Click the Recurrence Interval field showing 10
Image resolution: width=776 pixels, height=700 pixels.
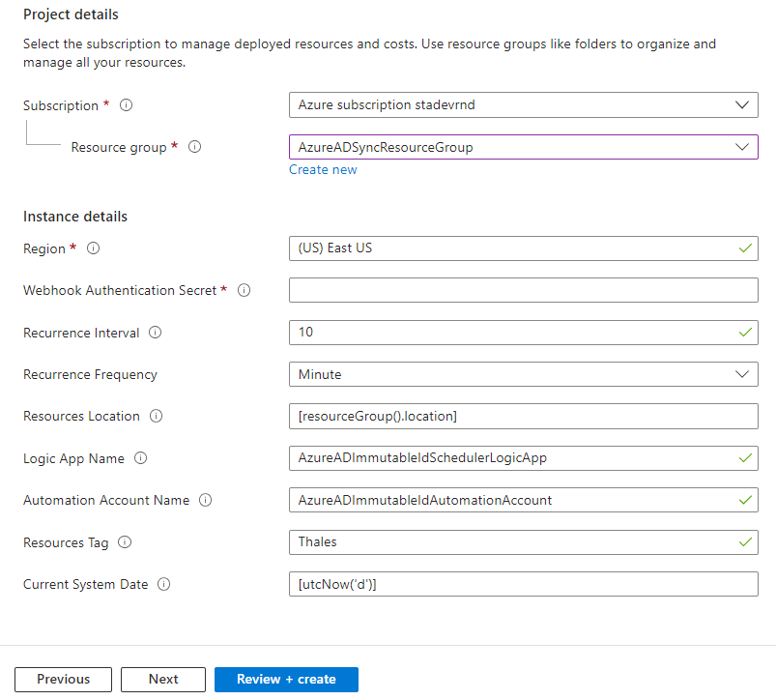click(524, 333)
